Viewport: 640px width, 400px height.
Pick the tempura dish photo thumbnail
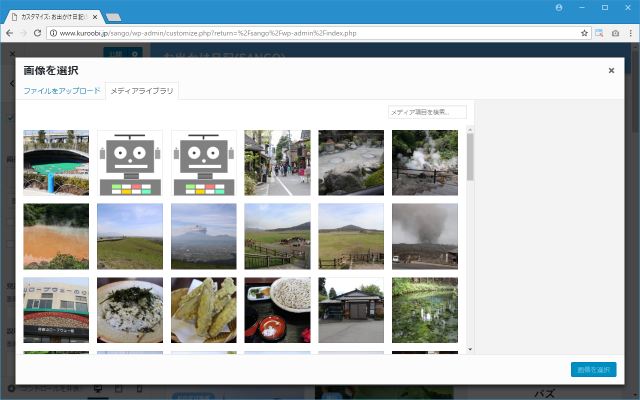(x=204, y=310)
